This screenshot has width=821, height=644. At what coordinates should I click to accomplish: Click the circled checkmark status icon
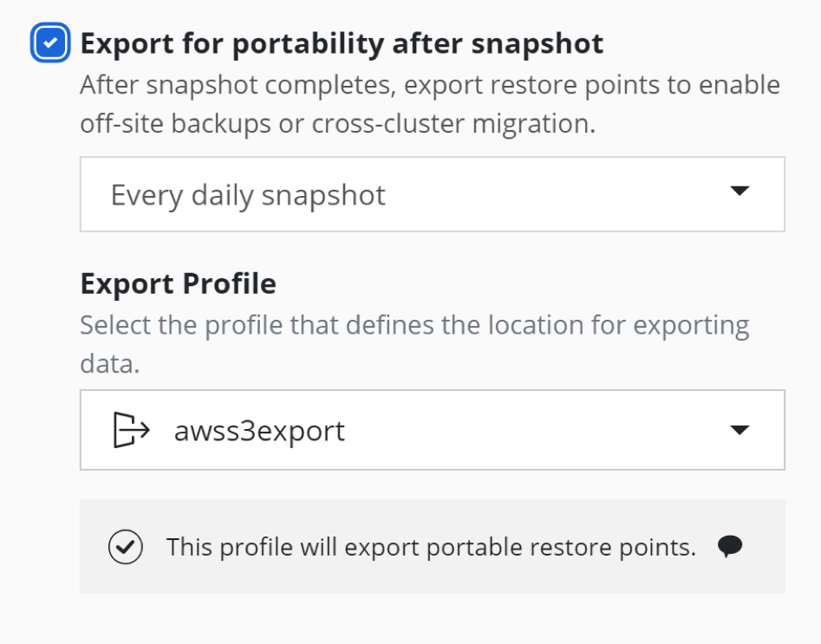[126, 547]
